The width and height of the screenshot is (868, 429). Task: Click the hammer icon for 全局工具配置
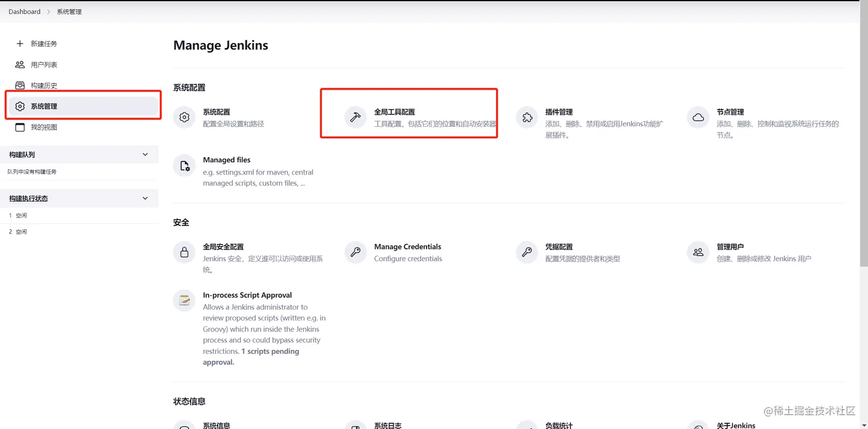coord(355,118)
